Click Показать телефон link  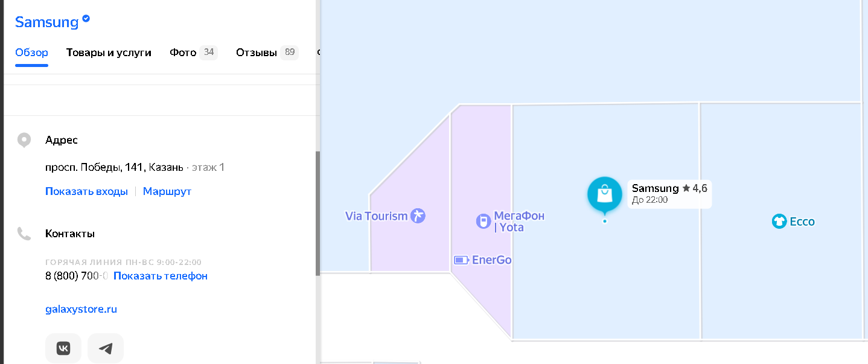[x=161, y=276]
